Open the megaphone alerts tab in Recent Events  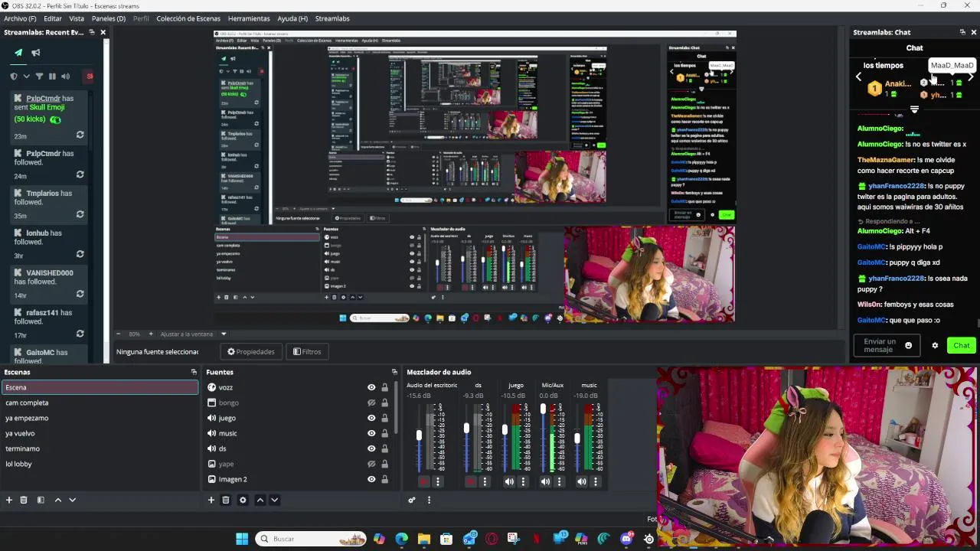click(x=36, y=53)
